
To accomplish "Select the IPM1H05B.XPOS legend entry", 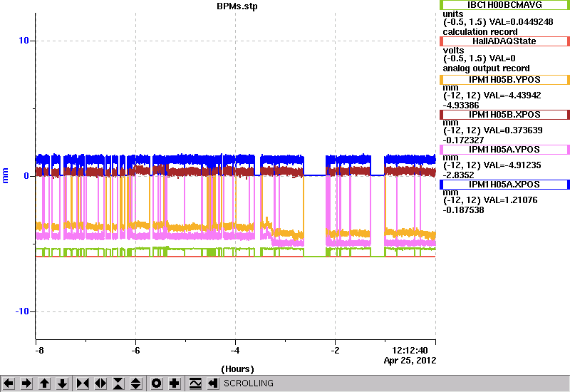I will pos(504,115).
